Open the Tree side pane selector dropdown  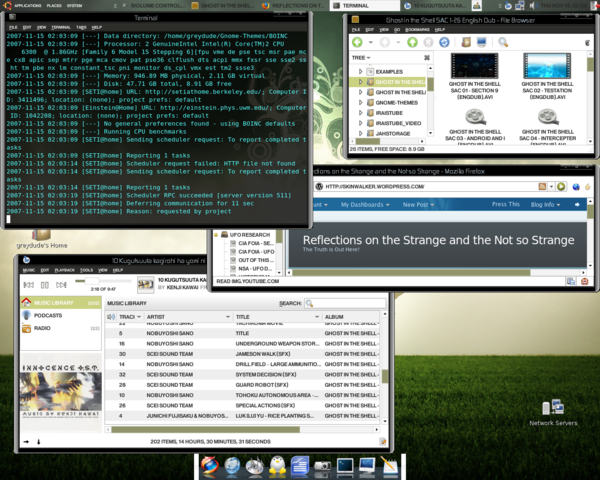pyautogui.click(x=361, y=58)
